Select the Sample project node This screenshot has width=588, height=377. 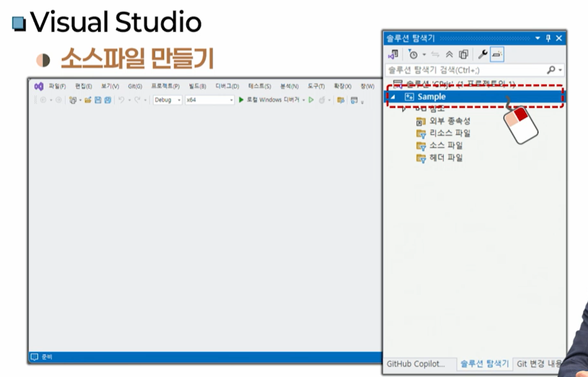[x=474, y=97]
